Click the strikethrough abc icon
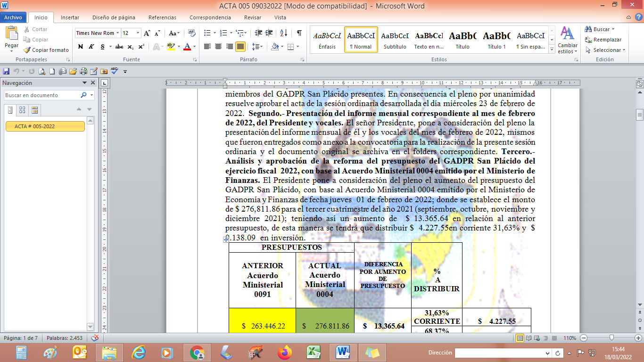Image resolution: width=644 pixels, height=362 pixels. 119,47
